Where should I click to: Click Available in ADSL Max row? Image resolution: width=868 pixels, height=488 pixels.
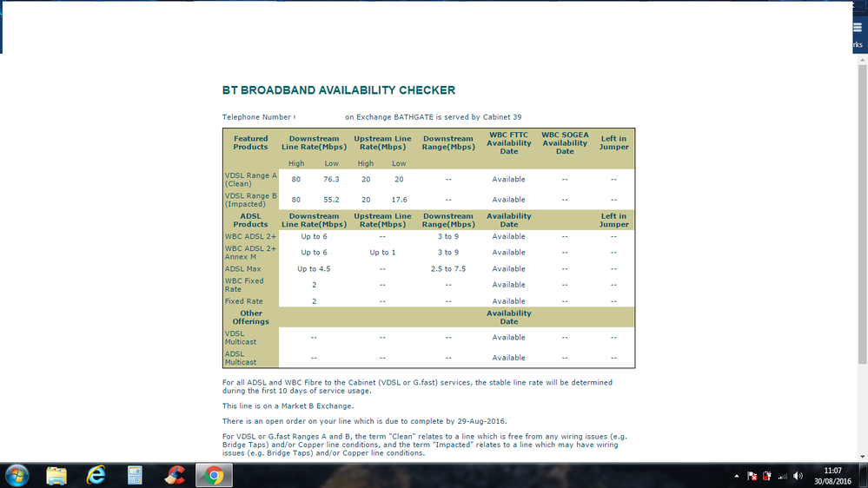pos(509,269)
